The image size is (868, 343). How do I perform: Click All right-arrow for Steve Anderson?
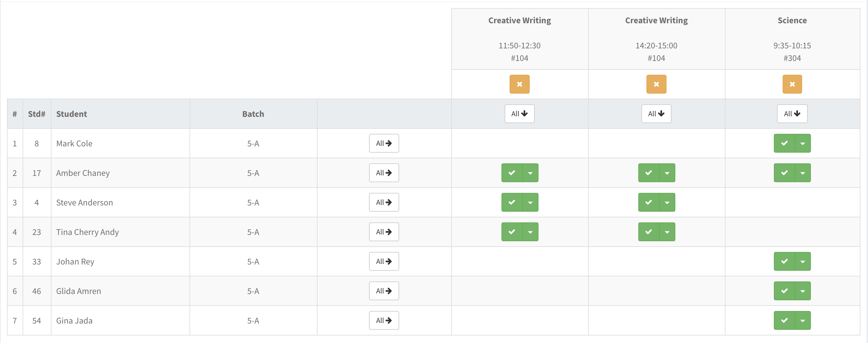384,202
